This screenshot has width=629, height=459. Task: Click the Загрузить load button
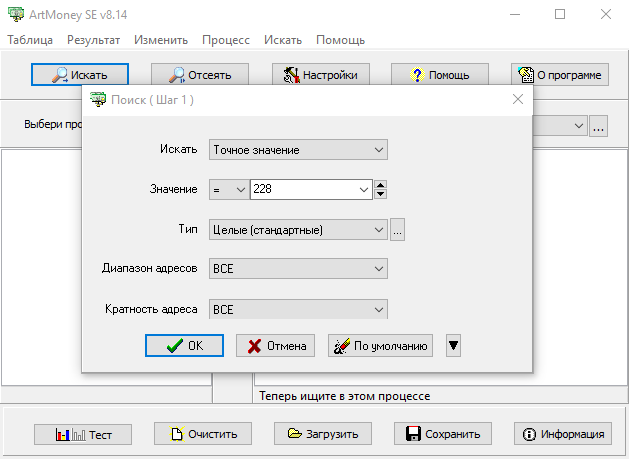(323, 433)
